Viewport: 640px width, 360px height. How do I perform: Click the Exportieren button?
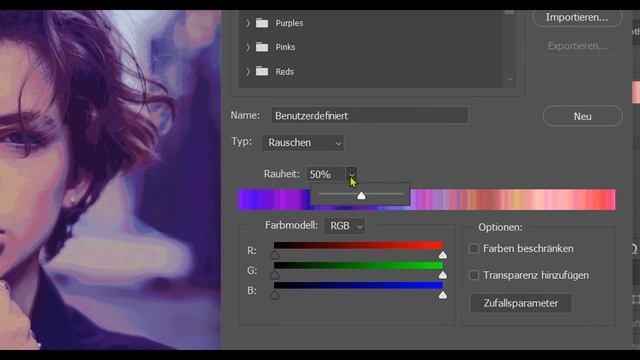(x=577, y=46)
